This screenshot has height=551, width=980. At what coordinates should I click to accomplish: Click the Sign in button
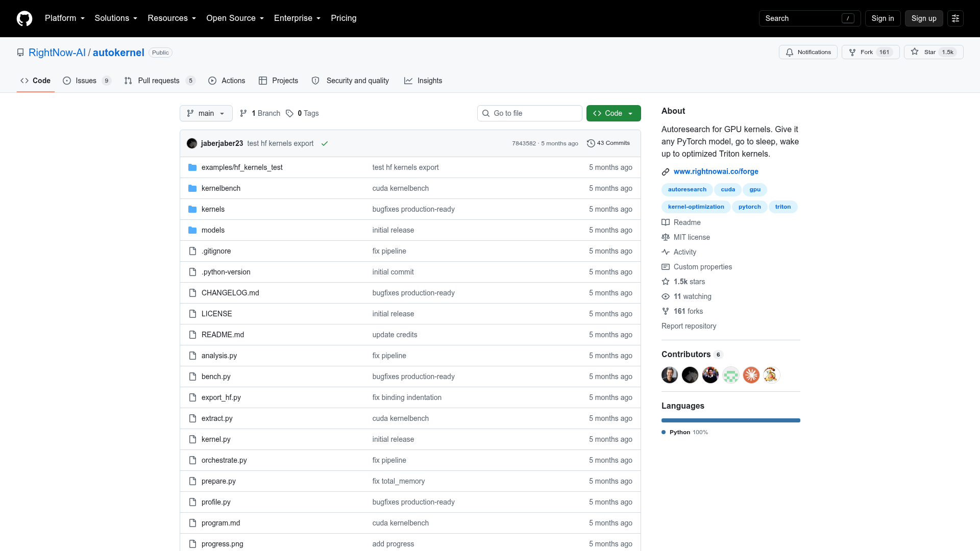coord(883,18)
